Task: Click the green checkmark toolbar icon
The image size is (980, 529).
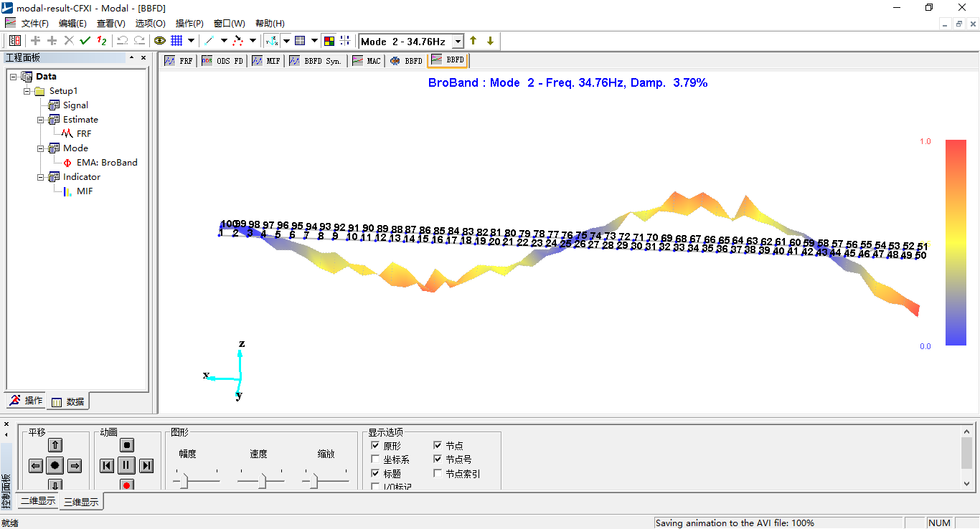Action: pyautogui.click(x=85, y=41)
